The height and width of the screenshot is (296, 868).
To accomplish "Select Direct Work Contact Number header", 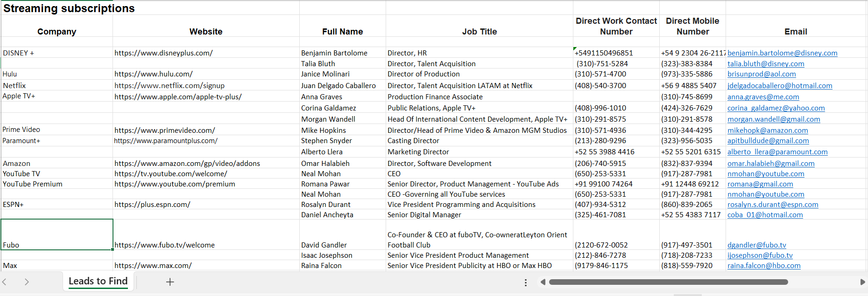I will click(616, 26).
